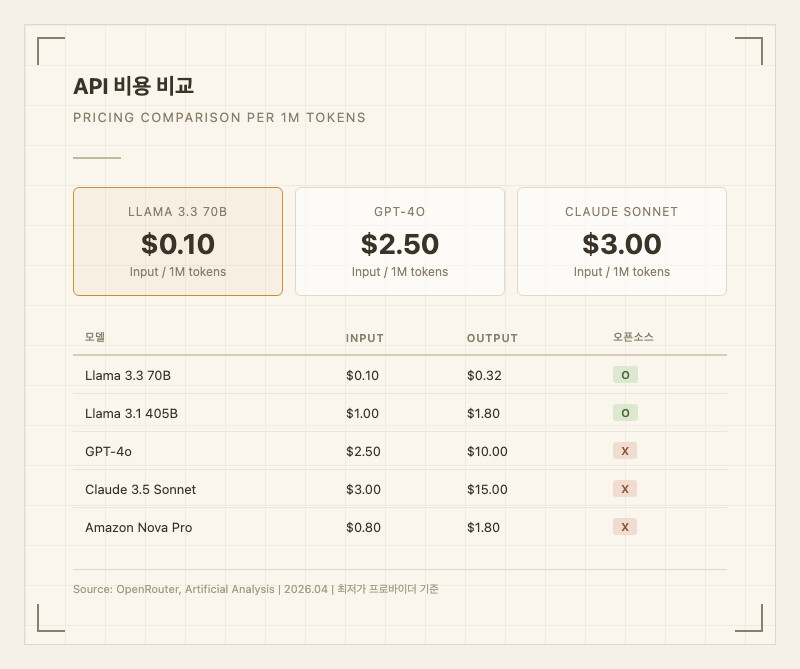Click the bottom-right corner bracket mark
This screenshot has width=800, height=669.
point(751,620)
